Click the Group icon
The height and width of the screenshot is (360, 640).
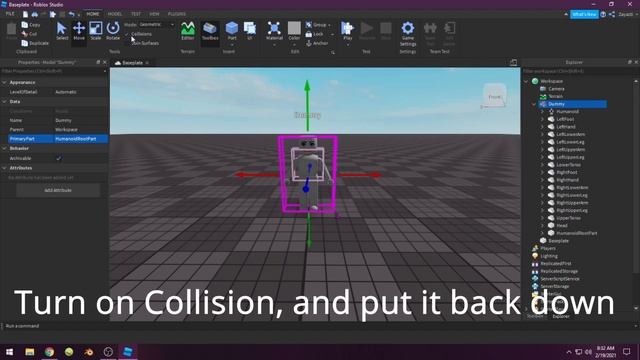[309, 25]
